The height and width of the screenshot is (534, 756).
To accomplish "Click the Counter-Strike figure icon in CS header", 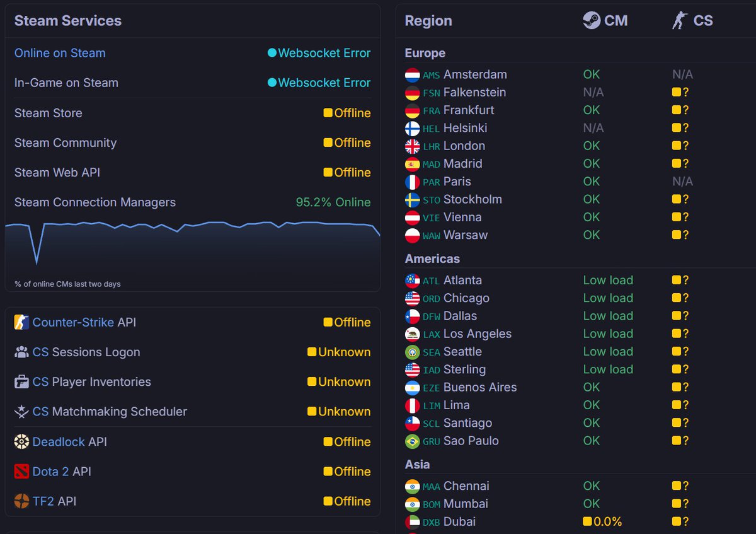I will click(679, 21).
